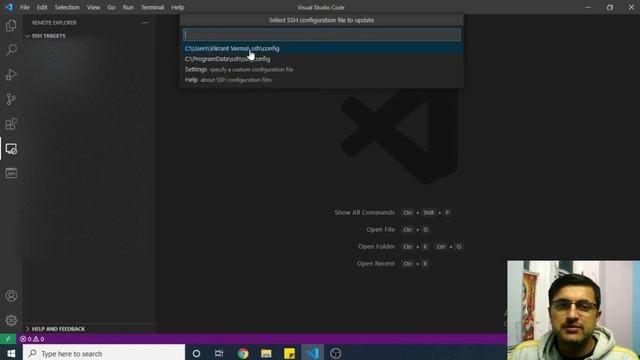
Task: Open the Windows Start button
Action: [11, 353]
